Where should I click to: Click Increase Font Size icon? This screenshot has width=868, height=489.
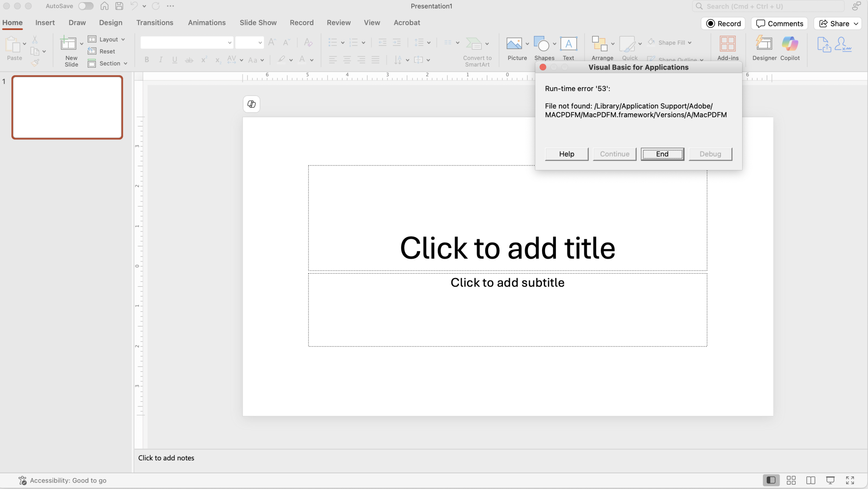272,42
